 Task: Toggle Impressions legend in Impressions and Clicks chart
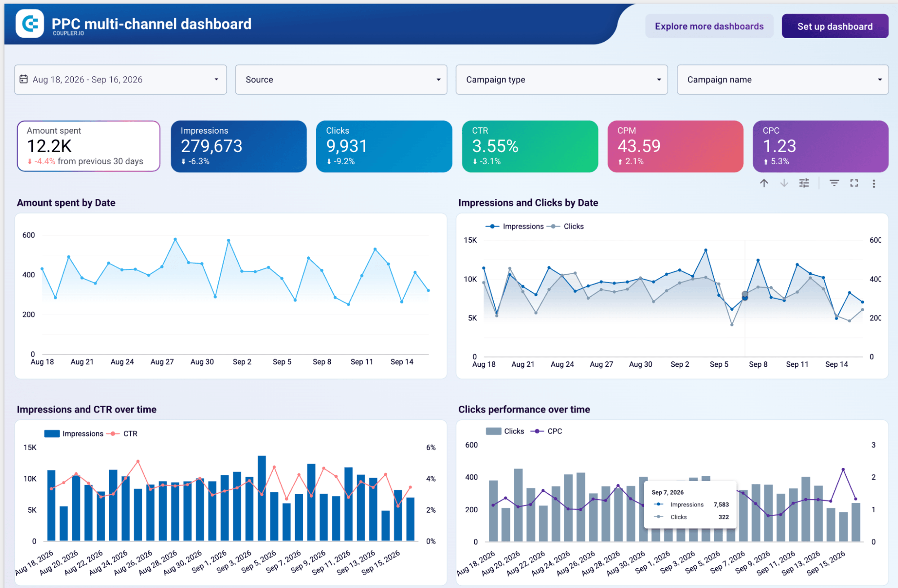pos(515,226)
